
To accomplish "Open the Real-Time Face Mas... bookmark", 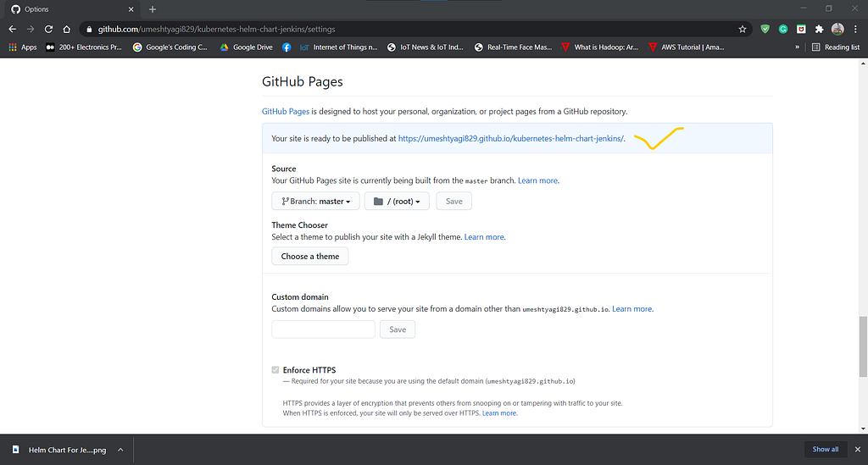I will (x=513, y=47).
